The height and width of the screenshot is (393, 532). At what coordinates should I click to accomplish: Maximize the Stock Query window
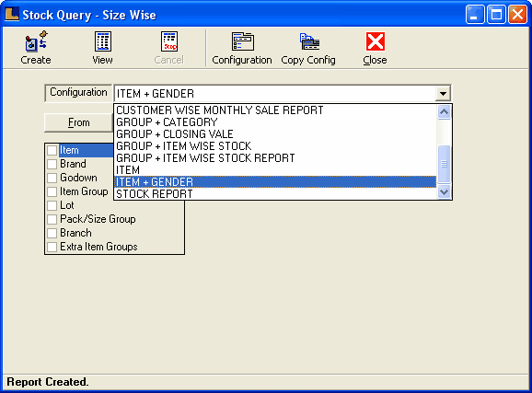point(496,15)
